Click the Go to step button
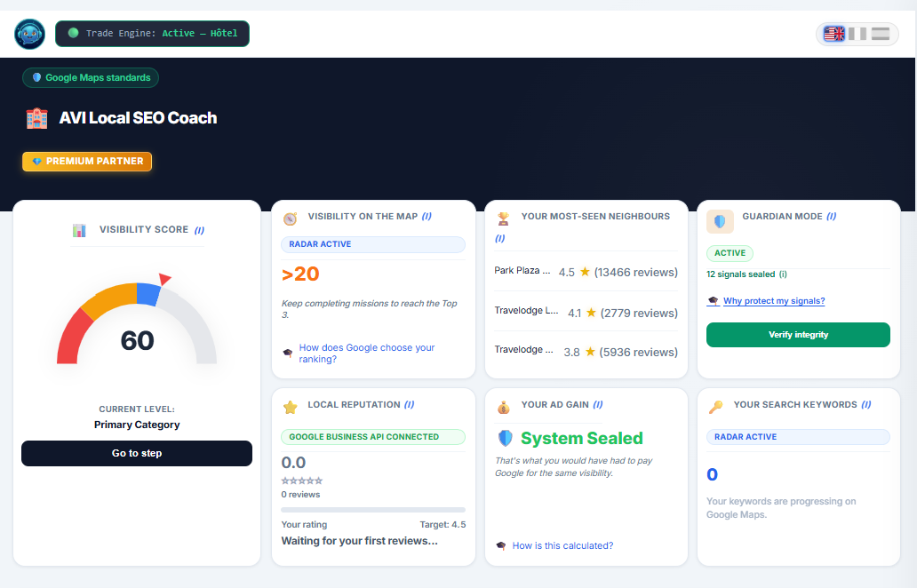917x588 pixels. coord(136,453)
